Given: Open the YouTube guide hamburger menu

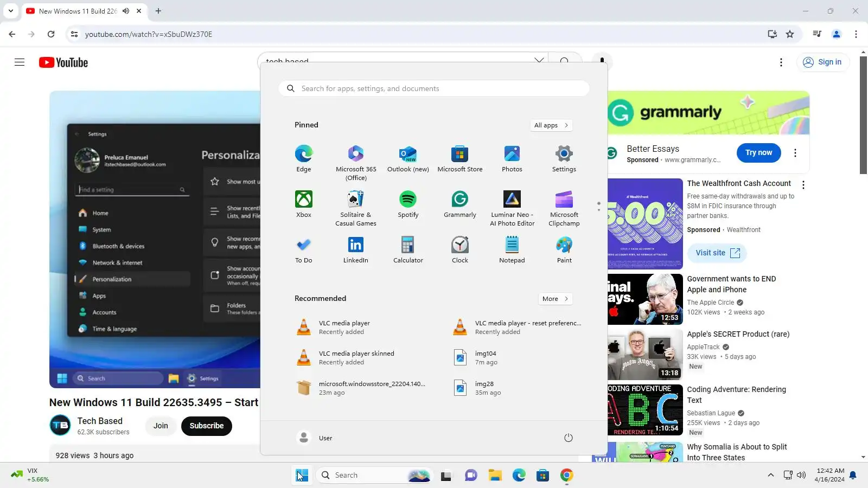Looking at the screenshot, I should pyautogui.click(x=20, y=62).
